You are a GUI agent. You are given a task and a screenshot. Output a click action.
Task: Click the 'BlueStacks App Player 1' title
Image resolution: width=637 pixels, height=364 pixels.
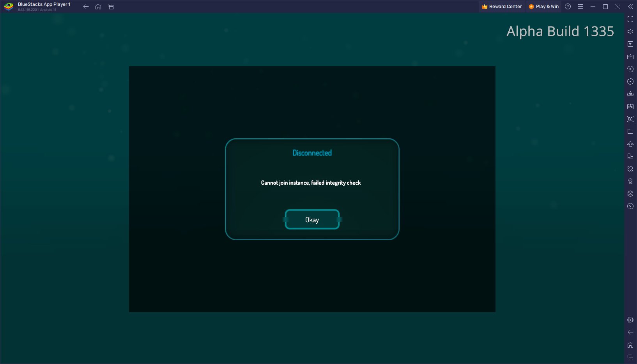pos(44,4)
